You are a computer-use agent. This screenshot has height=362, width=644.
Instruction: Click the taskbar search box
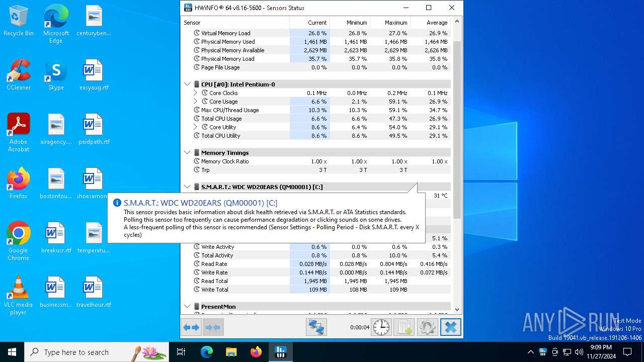click(x=97, y=352)
